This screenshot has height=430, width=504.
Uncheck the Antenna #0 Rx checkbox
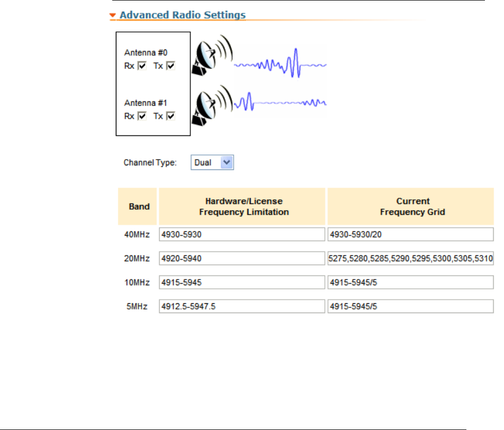click(142, 66)
